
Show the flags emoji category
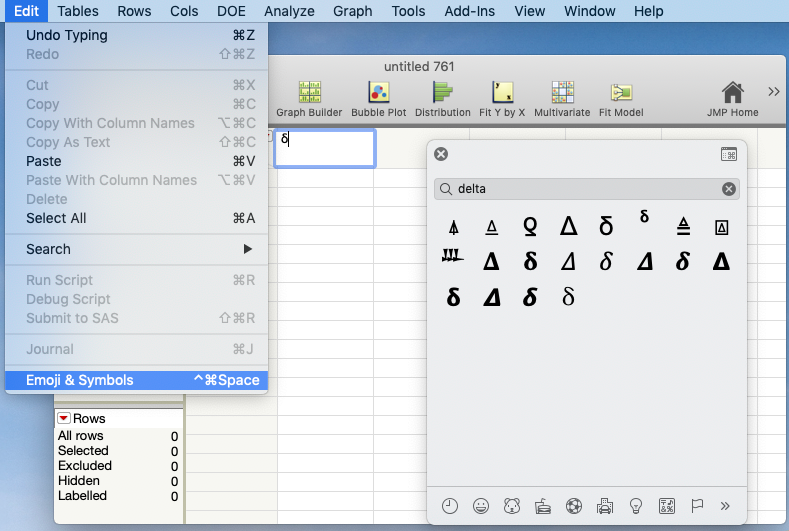pos(697,506)
